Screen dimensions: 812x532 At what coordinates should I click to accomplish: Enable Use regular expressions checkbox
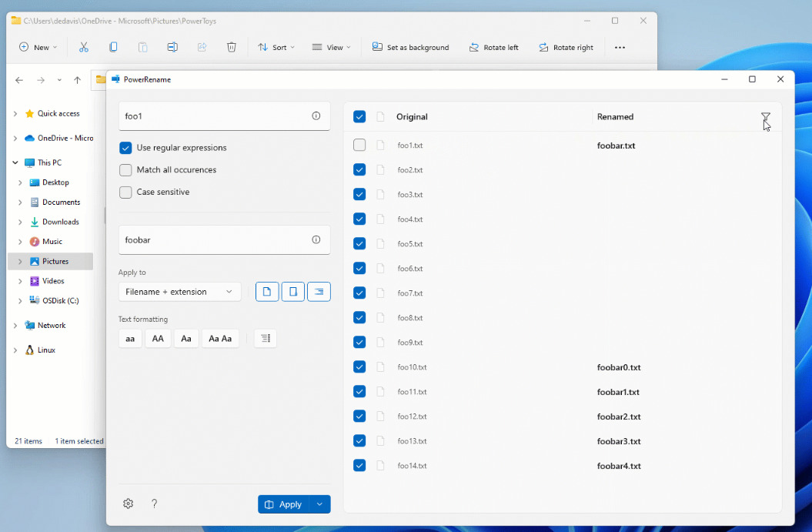point(125,148)
